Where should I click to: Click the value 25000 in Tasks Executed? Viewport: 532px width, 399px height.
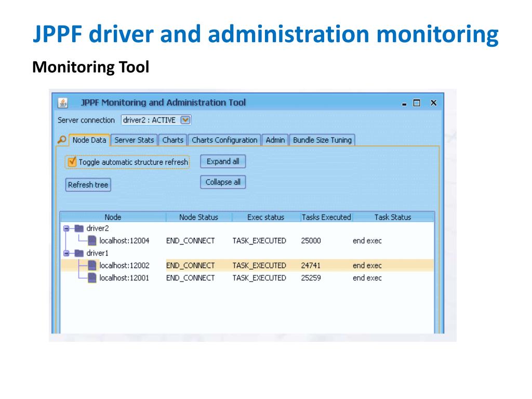click(x=311, y=241)
